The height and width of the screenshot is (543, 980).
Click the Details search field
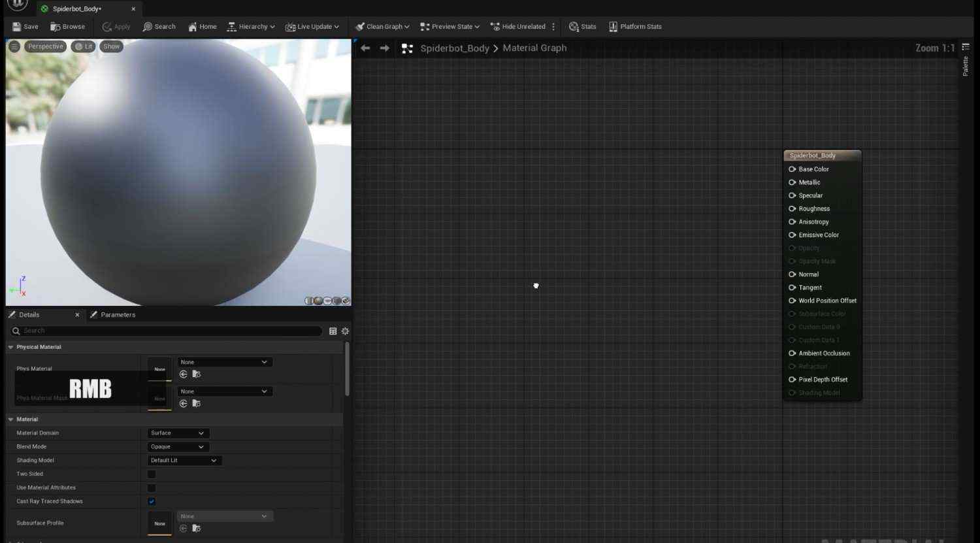(167, 331)
